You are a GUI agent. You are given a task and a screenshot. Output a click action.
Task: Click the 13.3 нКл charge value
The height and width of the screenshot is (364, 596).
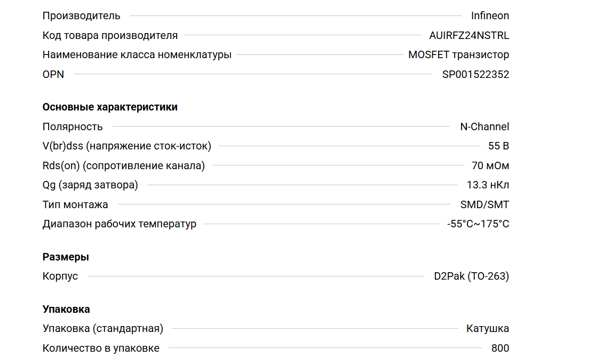[x=488, y=185]
